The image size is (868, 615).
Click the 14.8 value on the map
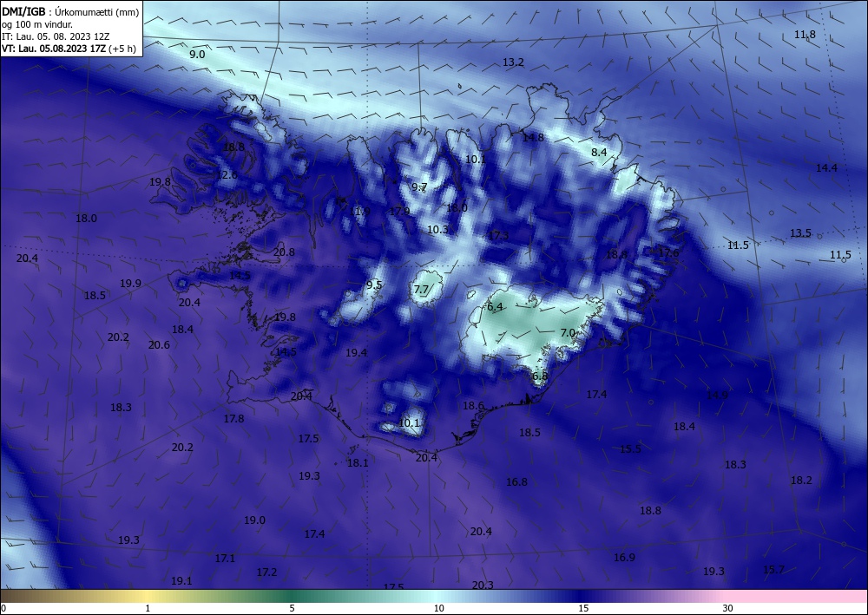pyautogui.click(x=533, y=137)
